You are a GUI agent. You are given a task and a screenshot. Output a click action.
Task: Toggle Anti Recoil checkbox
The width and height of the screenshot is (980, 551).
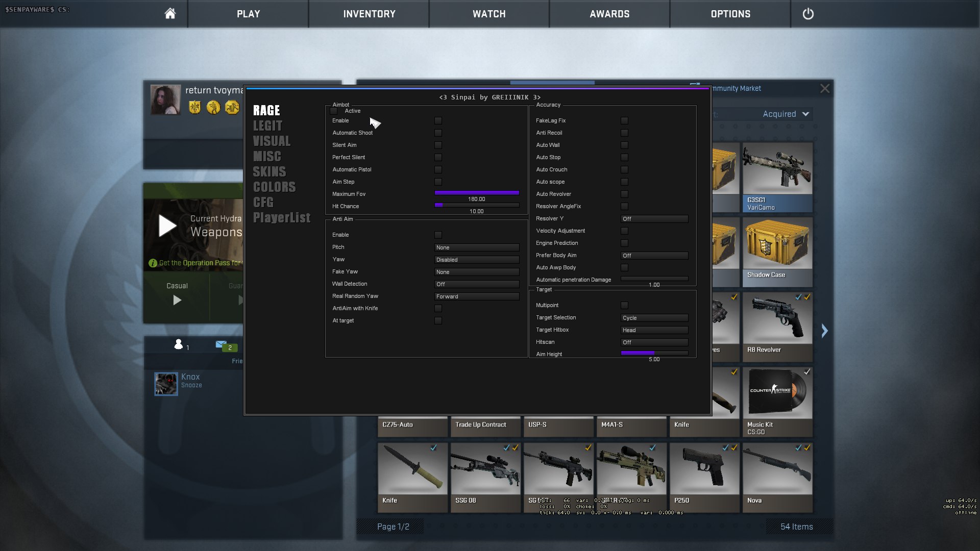[624, 133]
